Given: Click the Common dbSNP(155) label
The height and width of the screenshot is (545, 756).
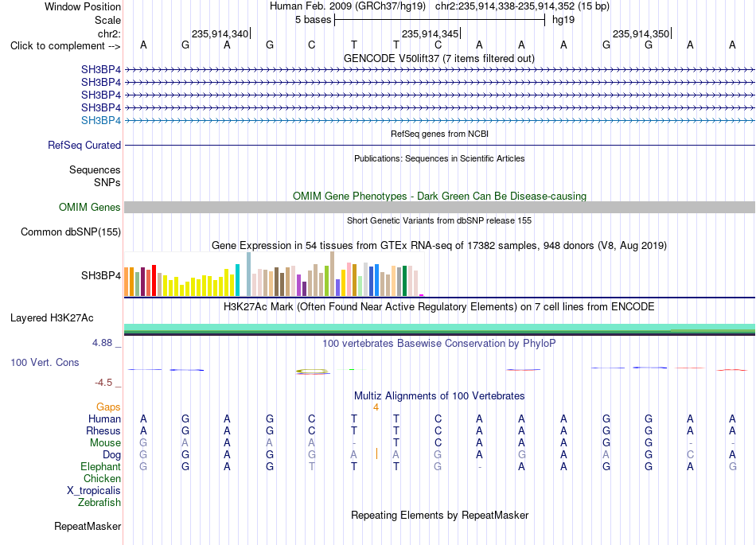Looking at the screenshot, I should coord(70,232).
